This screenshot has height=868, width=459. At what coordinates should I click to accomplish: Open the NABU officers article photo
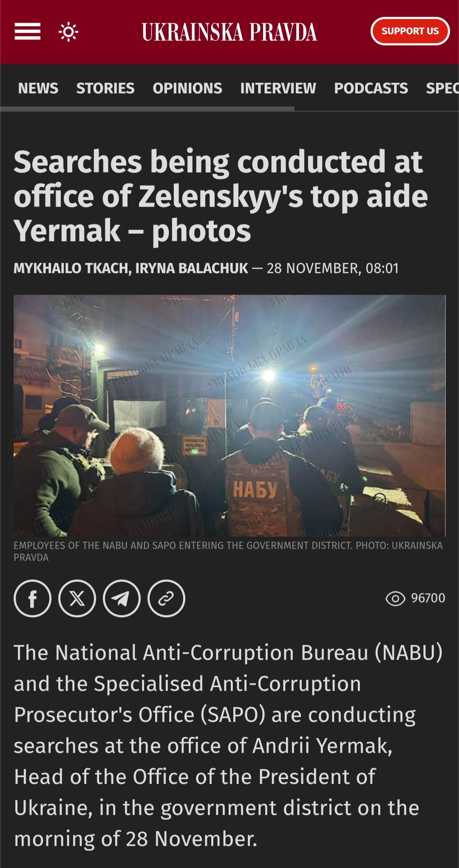229,415
